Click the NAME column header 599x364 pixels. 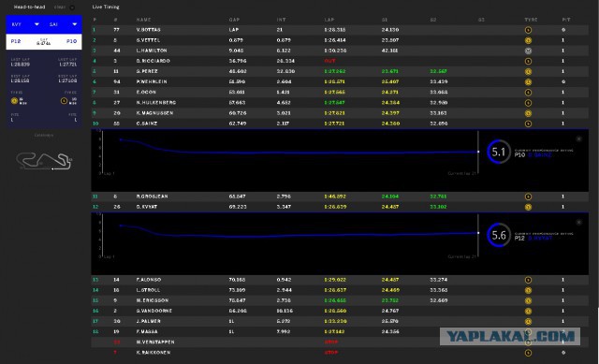click(x=143, y=20)
